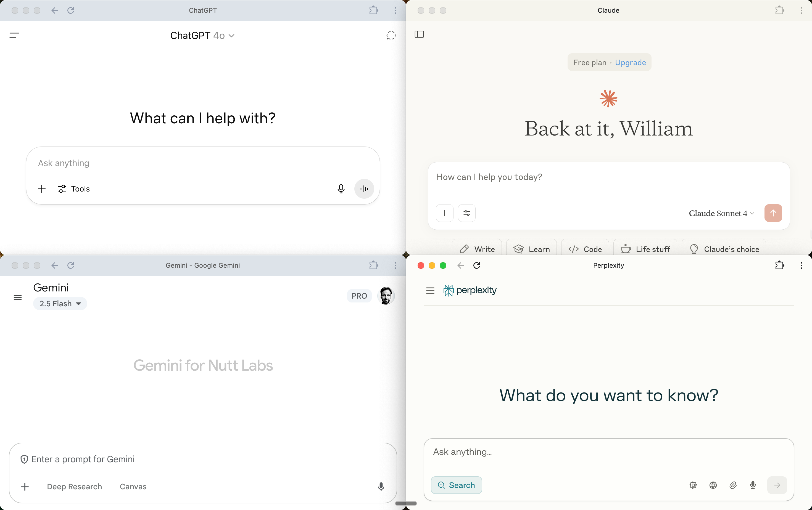The height and width of the screenshot is (510, 812).
Task: Send the message with Claude's arrow button
Action: tap(773, 213)
